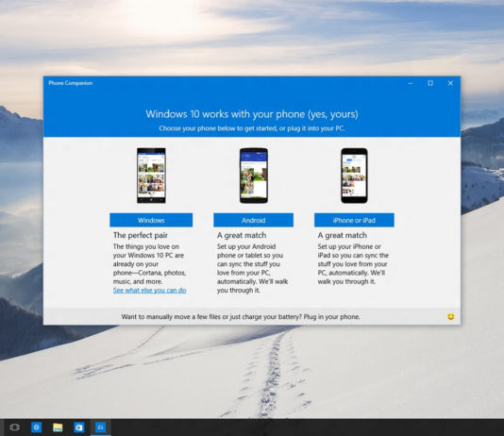Screen dimensions: 504x436
Task: Choose the Android button
Action: [x=253, y=220]
